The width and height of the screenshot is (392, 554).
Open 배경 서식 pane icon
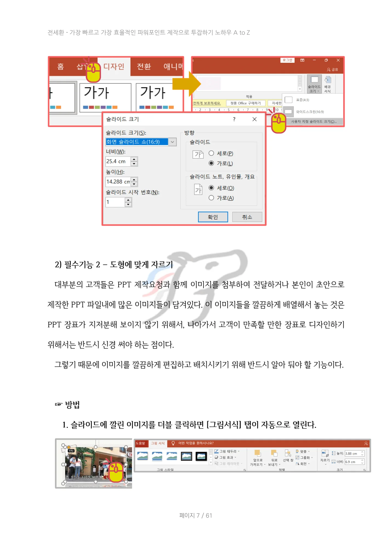click(x=327, y=84)
